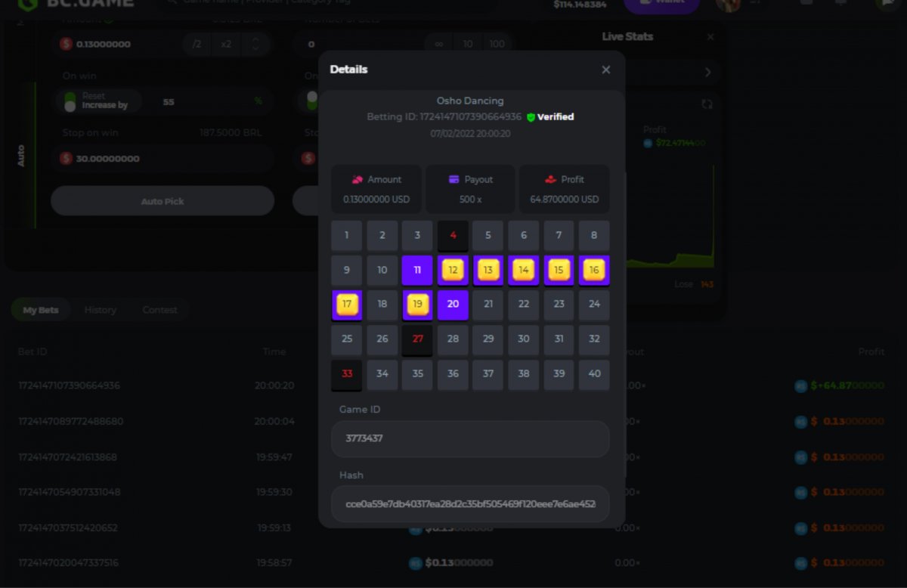Toggle On win Reset/Increase by switch
The image size is (907, 588).
70,101
